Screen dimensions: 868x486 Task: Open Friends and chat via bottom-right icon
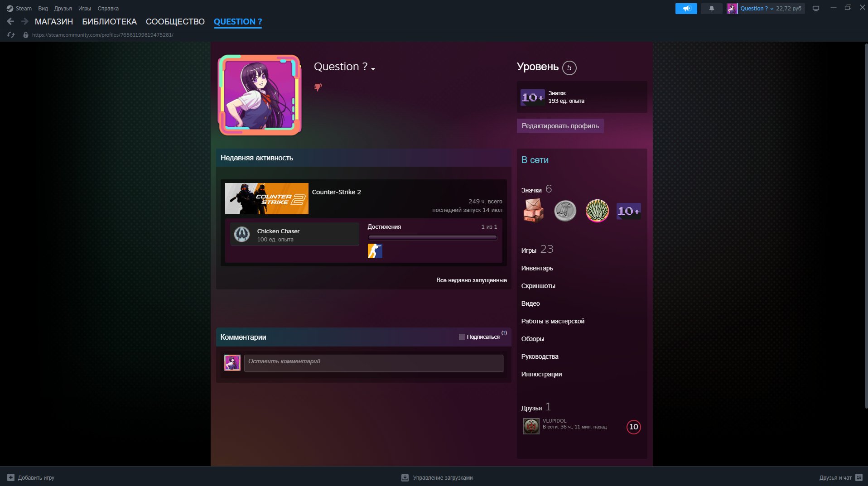pyautogui.click(x=859, y=477)
